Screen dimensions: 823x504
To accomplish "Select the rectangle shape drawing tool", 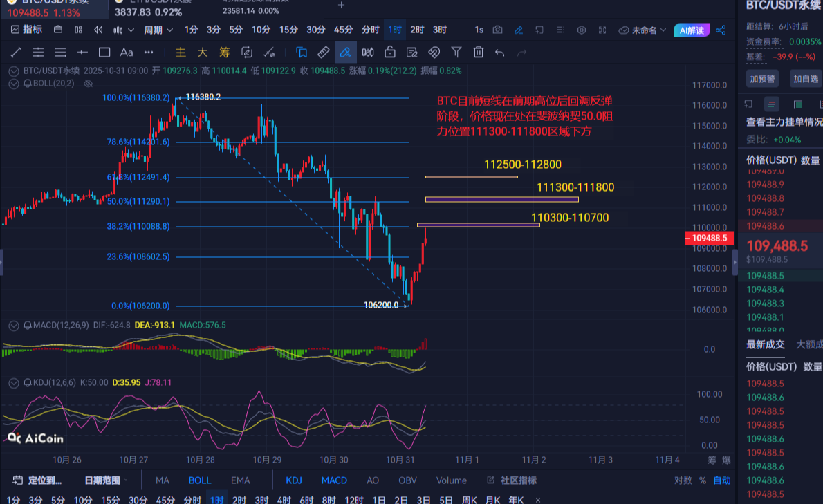I will (x=104, y=52).
